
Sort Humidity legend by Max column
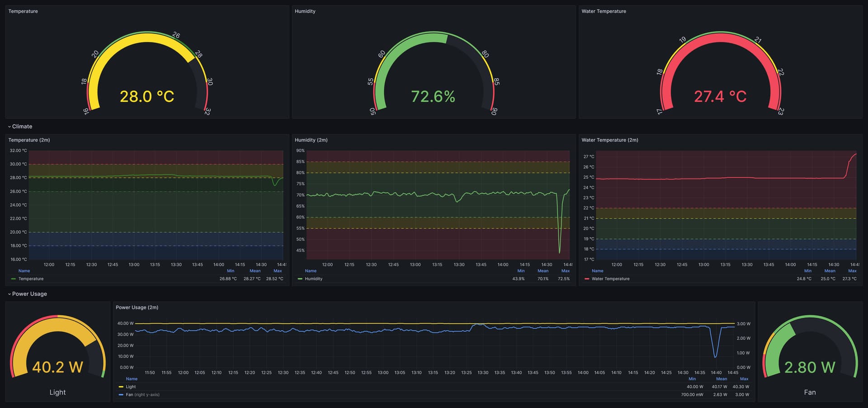tap(565, 271)
